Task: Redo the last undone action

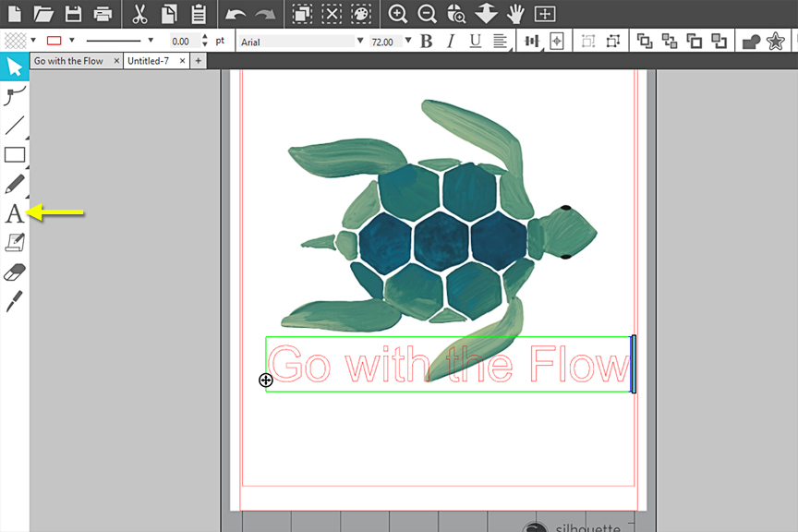Action: (265, 14)
